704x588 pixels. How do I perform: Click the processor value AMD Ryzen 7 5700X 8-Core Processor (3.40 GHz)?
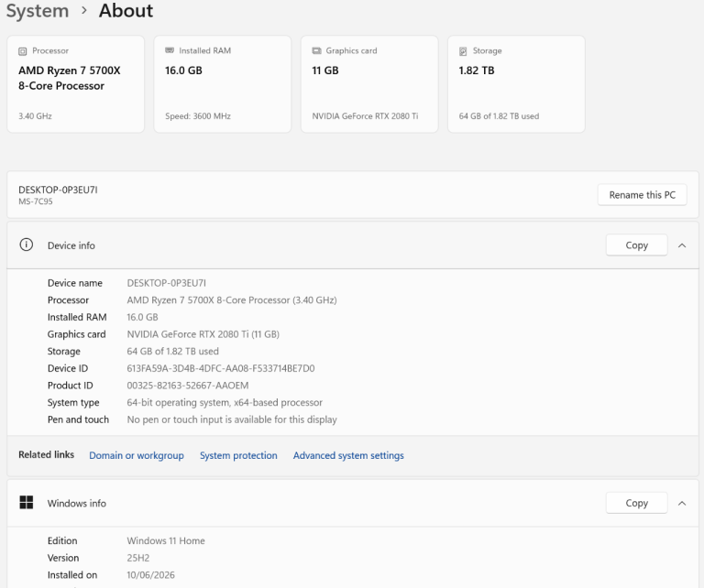232,300
